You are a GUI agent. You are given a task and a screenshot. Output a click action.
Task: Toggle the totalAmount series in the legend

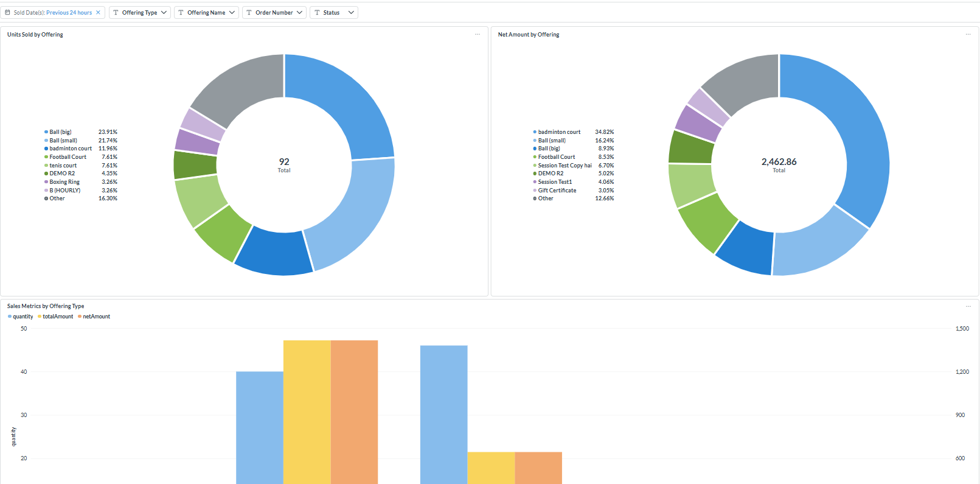(x=55, y=317)
